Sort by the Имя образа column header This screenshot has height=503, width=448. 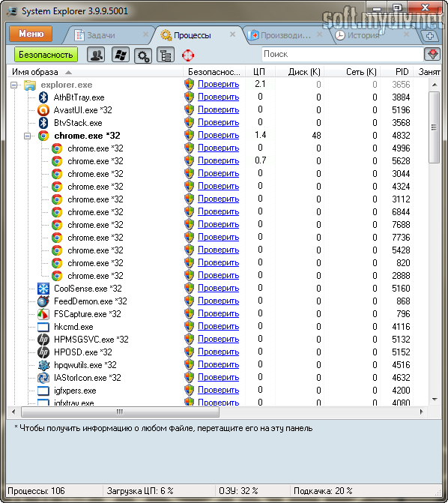[94, 72]
